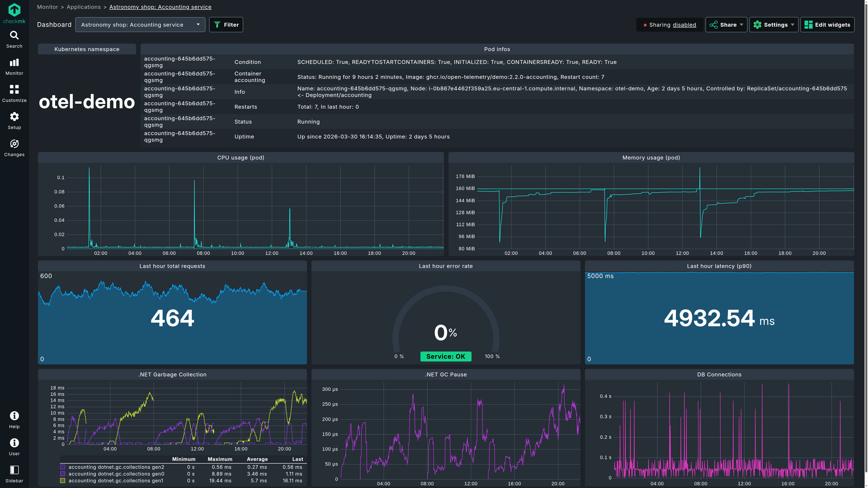
Task: Go to Applications breadcrumb
Action: click(x=84, y=7)
